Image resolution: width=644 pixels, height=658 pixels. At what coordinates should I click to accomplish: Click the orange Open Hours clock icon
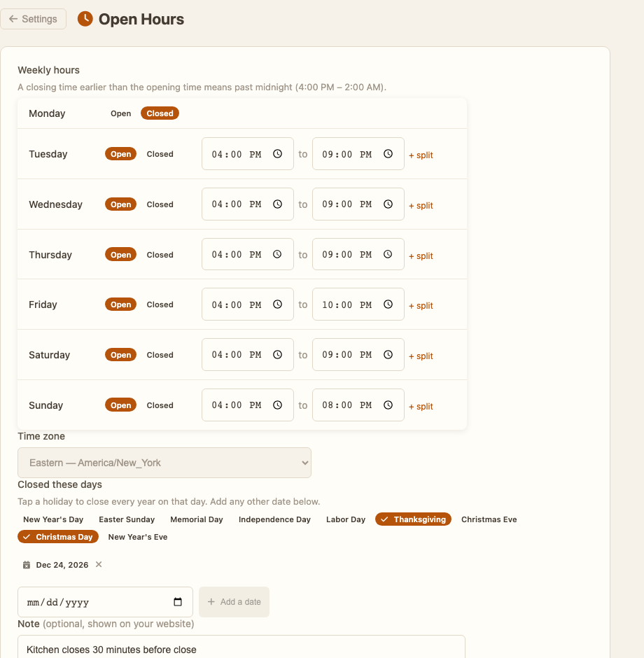click(x=85, y=19)
